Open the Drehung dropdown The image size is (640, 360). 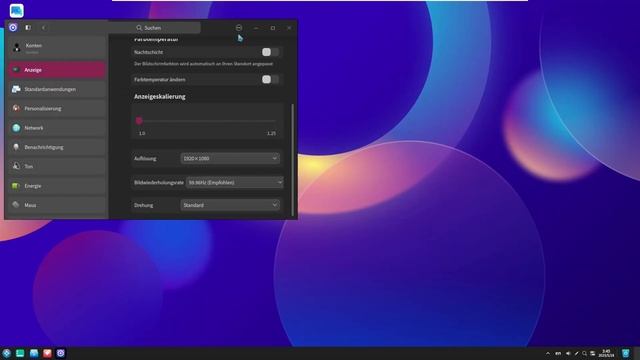[x=230, y=205]
